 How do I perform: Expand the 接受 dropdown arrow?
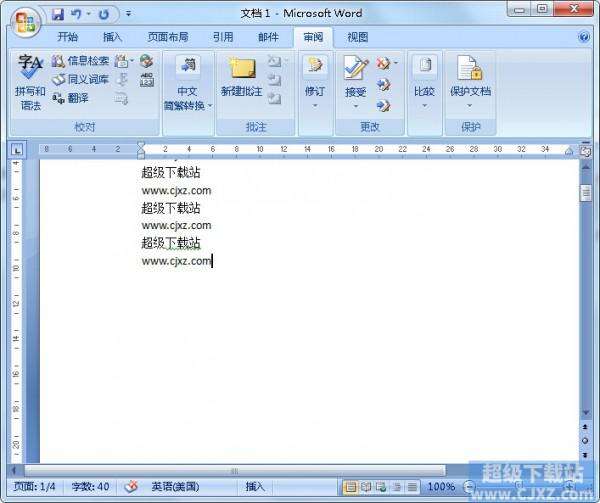tap(356, 106)
